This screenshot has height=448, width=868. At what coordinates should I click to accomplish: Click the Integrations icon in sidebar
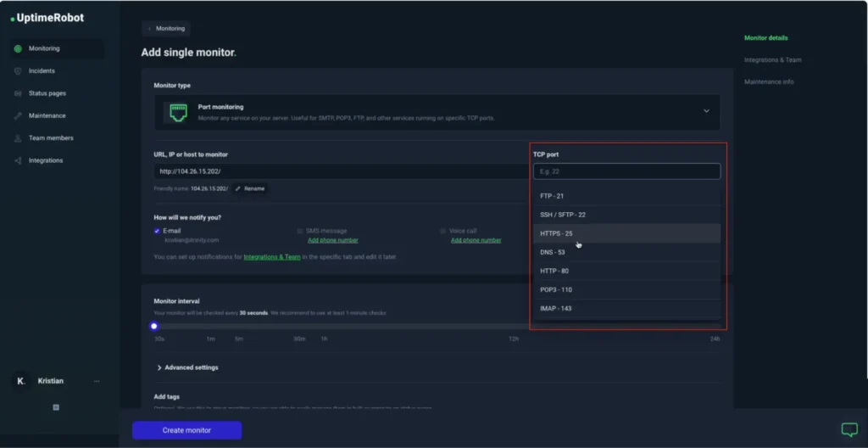[18, 161]
